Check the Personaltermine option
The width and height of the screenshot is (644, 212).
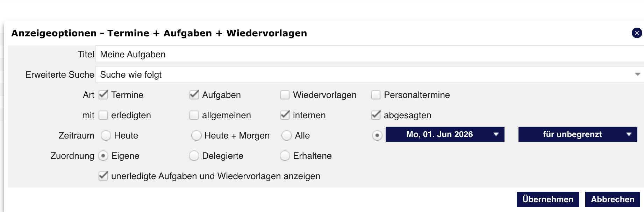click(x=376, y=95)
